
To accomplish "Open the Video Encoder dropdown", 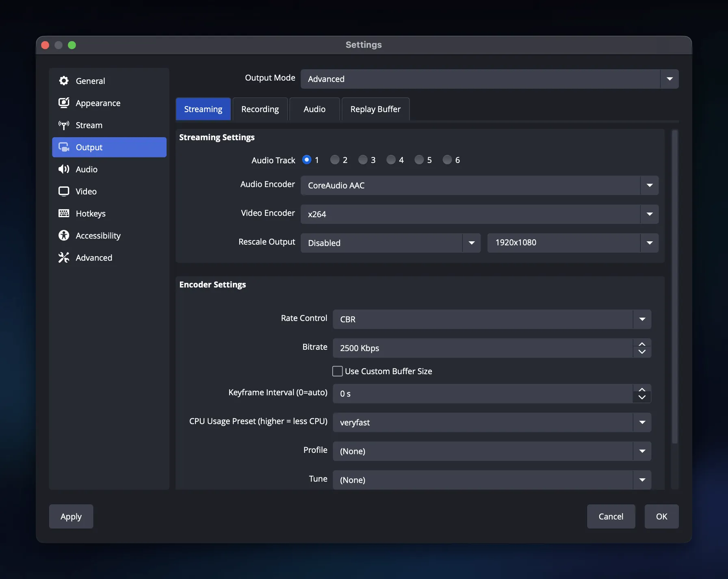I will [x=479, y=214].
